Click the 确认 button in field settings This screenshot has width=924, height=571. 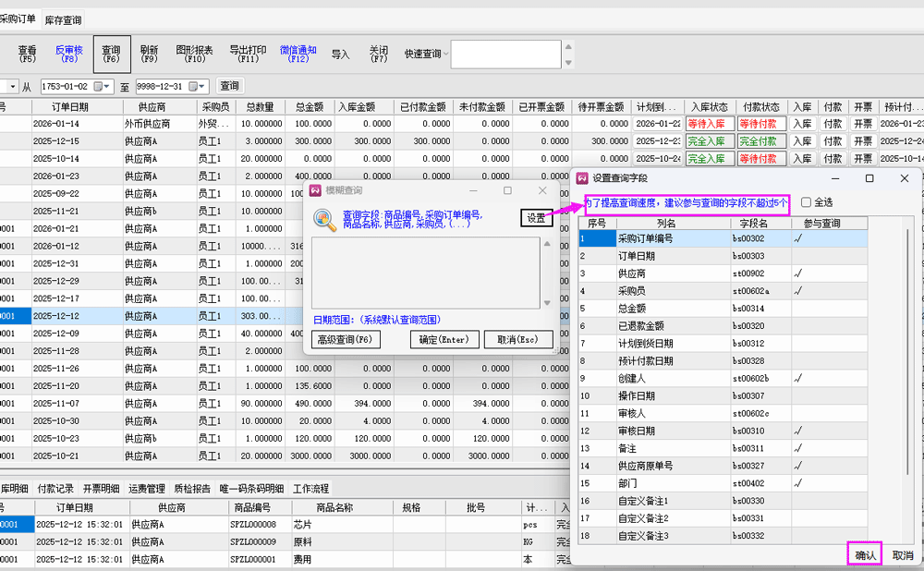[865, 555]
